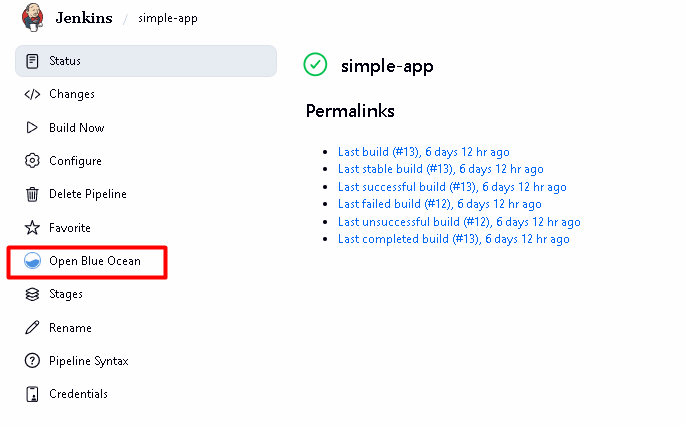Open Last unsuccessful build (#12) permalink
686x426 pixels.
pos(414,222)
